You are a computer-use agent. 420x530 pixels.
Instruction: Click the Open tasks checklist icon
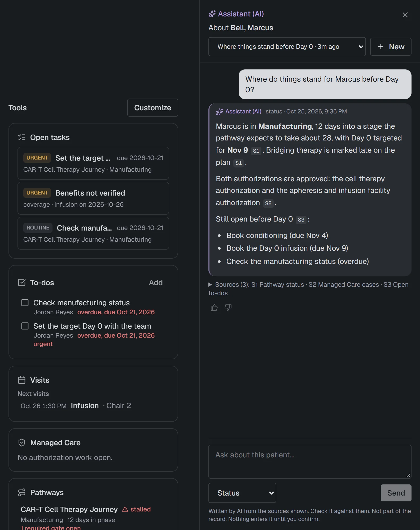[22, 137]
